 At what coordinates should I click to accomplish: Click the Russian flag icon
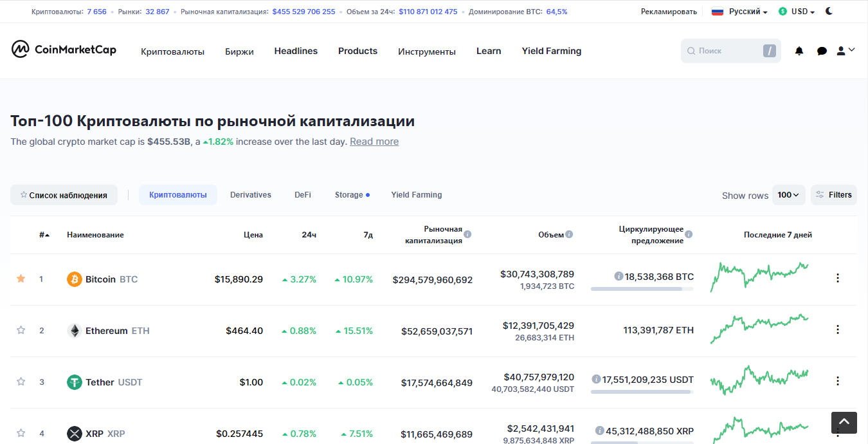(x=718, y=12)
